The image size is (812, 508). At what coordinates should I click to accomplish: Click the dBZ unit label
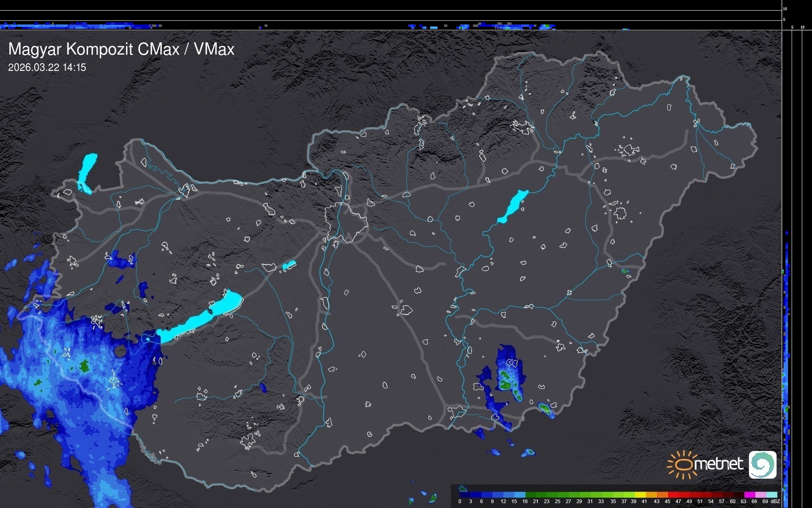pos(775,501)
